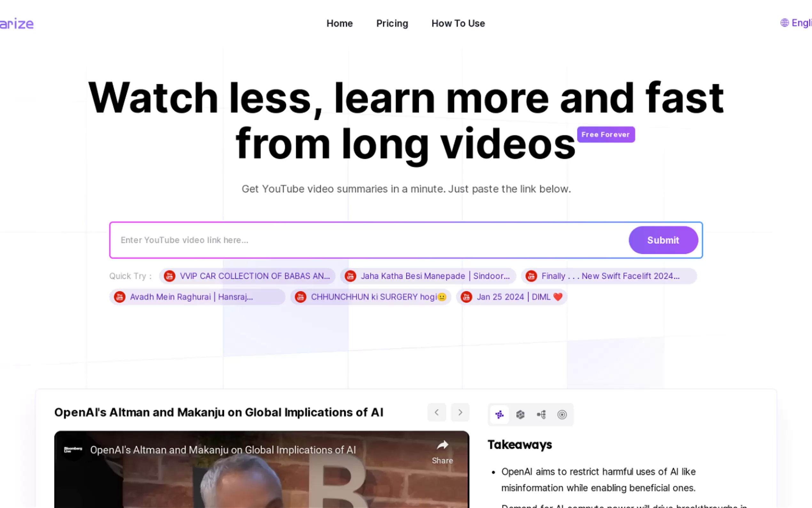Open the mind map tree icon
Screen dimensions: 812x508
(x=541, y=414)
